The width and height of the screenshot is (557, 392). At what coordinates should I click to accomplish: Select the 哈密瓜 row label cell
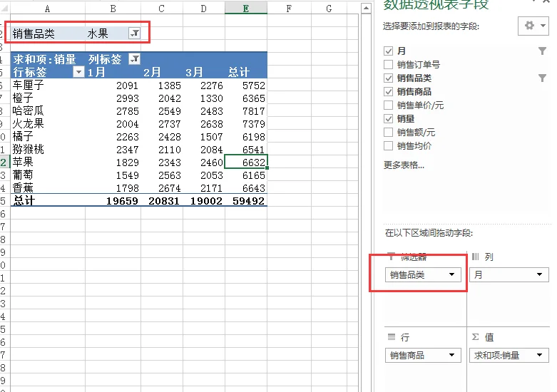click(x=48, y=110)
